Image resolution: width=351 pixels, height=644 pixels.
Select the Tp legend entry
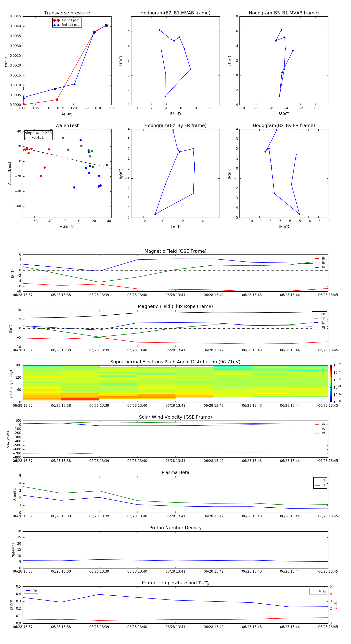pyautogui.click(x=31, y=591)
